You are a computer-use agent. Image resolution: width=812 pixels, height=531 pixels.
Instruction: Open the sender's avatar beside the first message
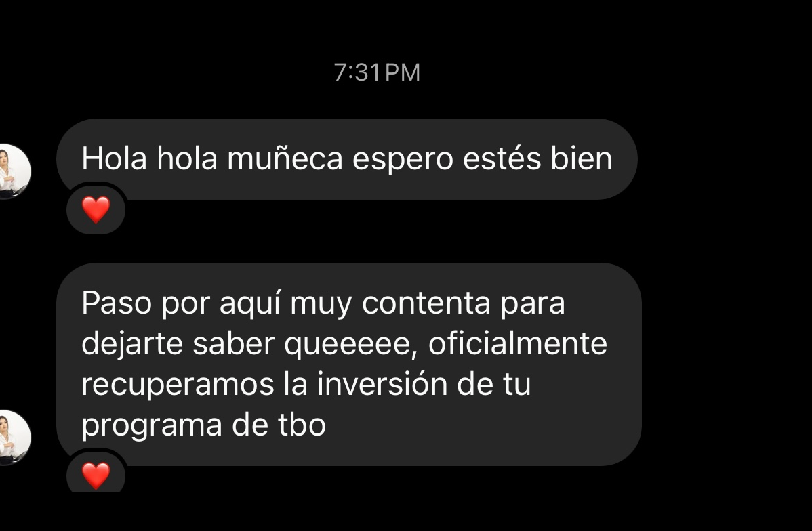(14, 171)
